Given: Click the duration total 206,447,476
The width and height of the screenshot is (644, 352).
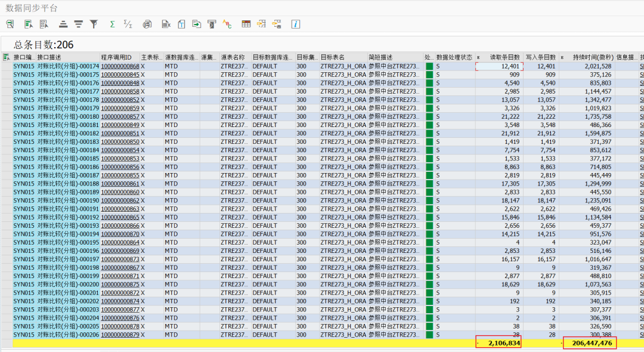Looking at the screenshot, I should 592,343.
